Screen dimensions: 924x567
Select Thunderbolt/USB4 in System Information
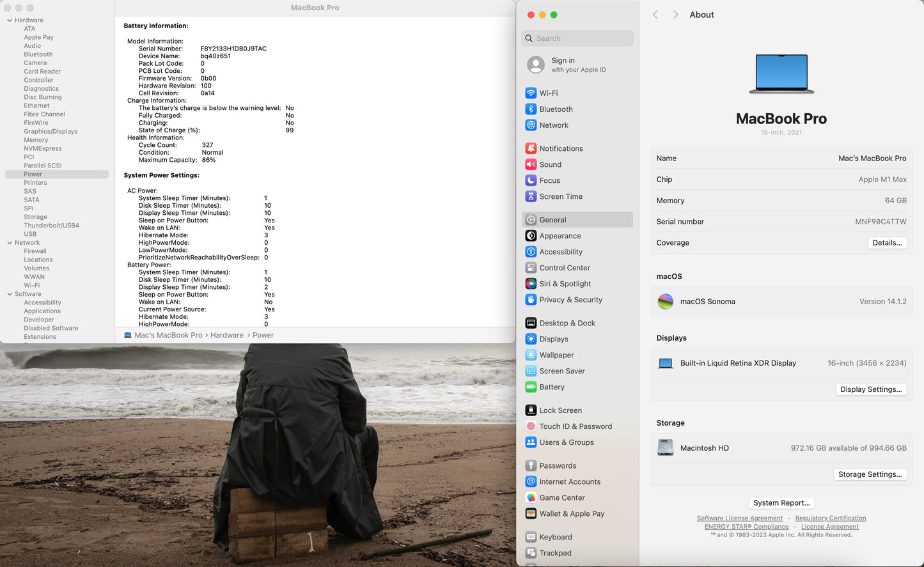(52, 226)
